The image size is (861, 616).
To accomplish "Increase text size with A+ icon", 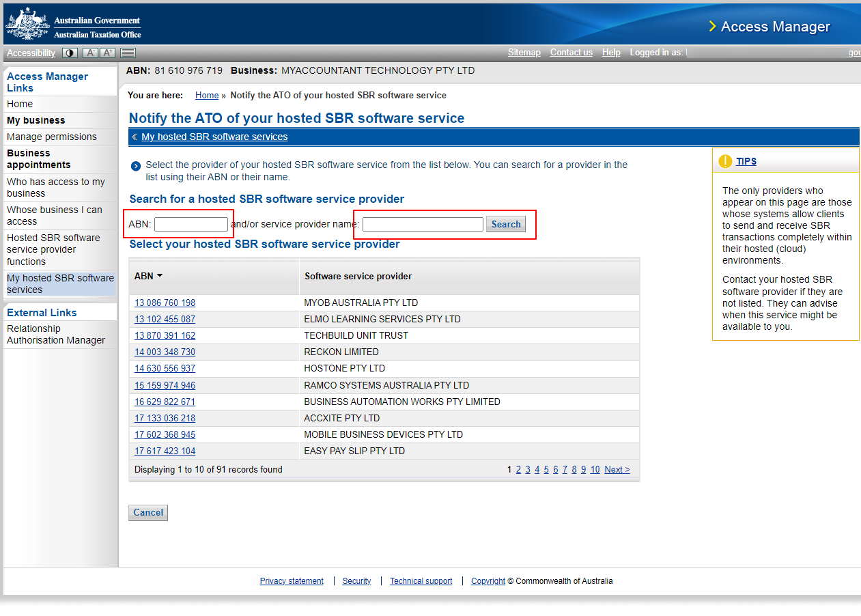I will 108,53.
